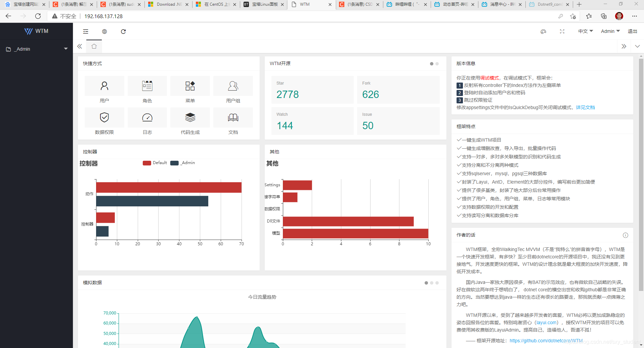This screenshot has width=644, height=348.
Task: Open the theme palette icon
Action: 543,32
